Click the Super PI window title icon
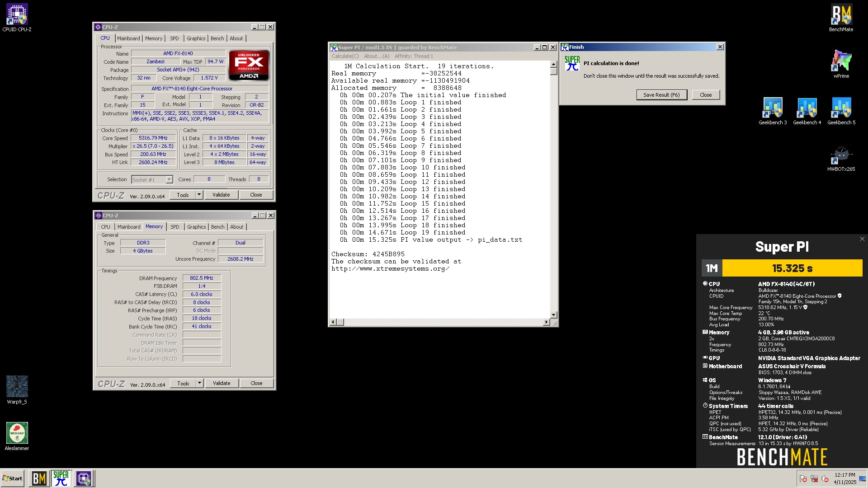This screenshot has width=868, height=488. (x=334, y=47)
